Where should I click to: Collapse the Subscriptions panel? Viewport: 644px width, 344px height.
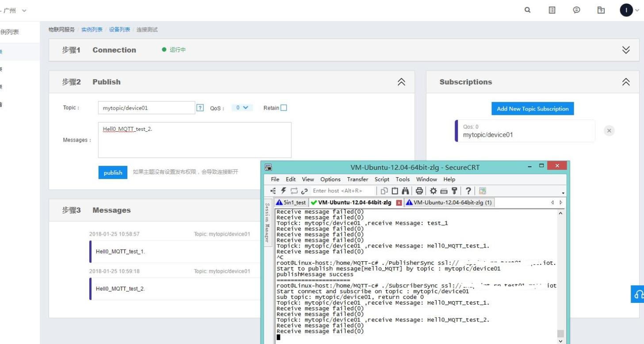click(x=626, y=82)
